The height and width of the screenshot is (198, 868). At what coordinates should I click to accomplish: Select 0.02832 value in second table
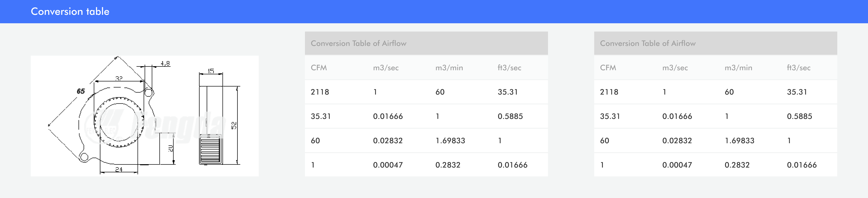[677, 140]
